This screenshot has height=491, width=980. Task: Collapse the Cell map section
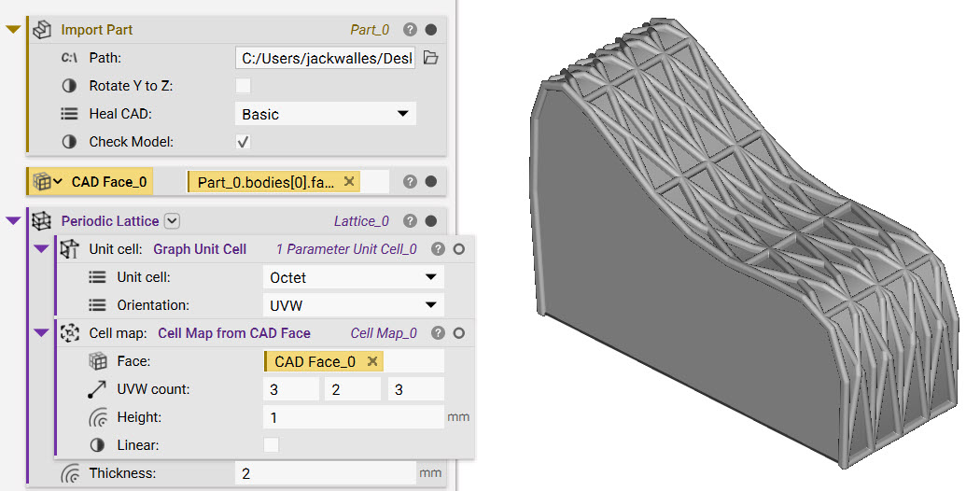point(41,332)
